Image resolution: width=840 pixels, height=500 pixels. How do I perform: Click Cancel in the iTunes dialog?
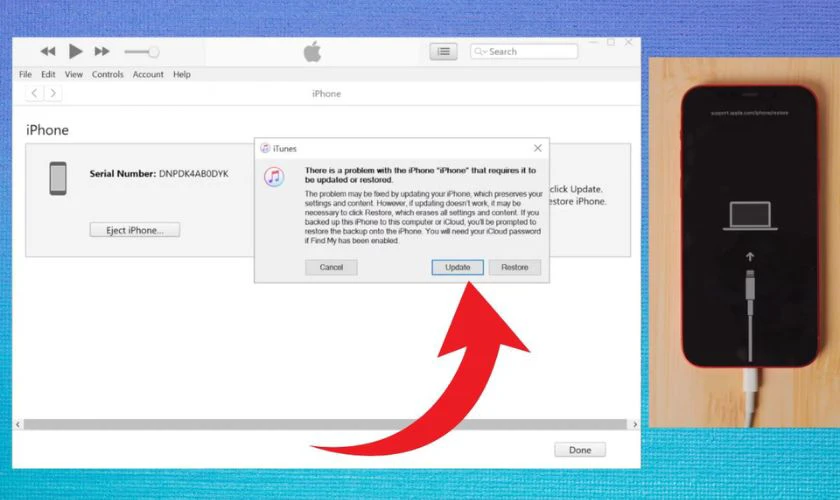[331, 267]
